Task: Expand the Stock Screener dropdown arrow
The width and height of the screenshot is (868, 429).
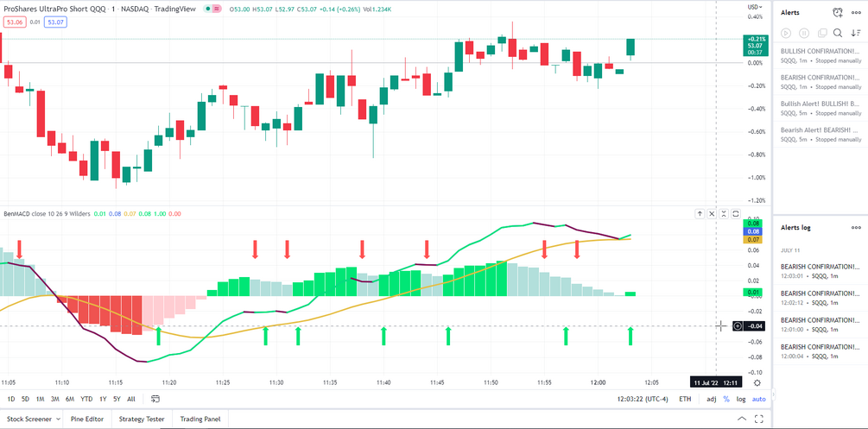Action: 56,419
